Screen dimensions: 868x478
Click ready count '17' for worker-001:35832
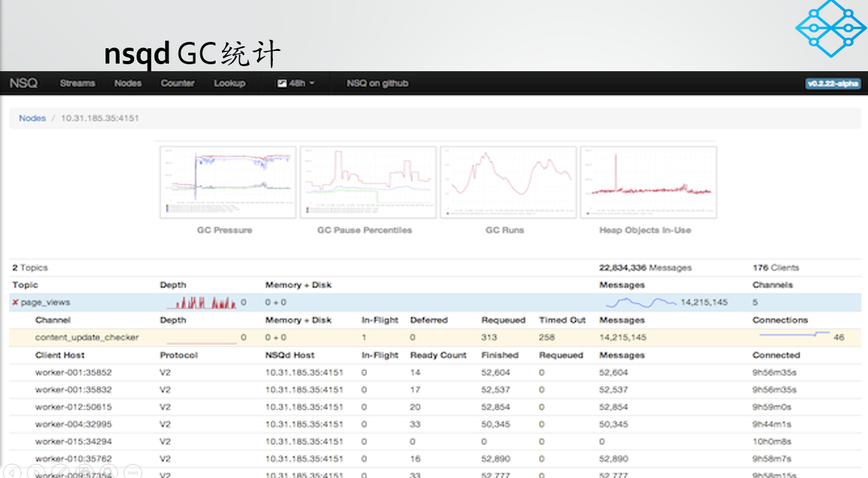(416, 390)
